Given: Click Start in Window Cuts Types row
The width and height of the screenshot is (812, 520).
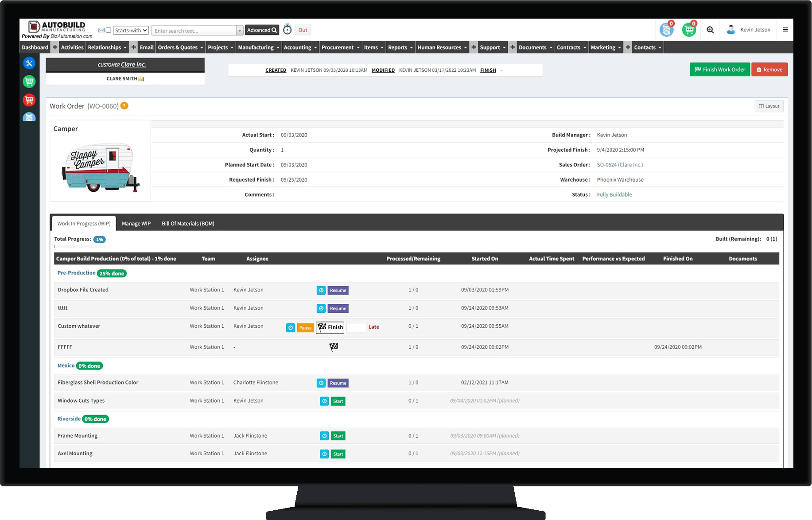Looking at the screenshot, I should [338, 401].
